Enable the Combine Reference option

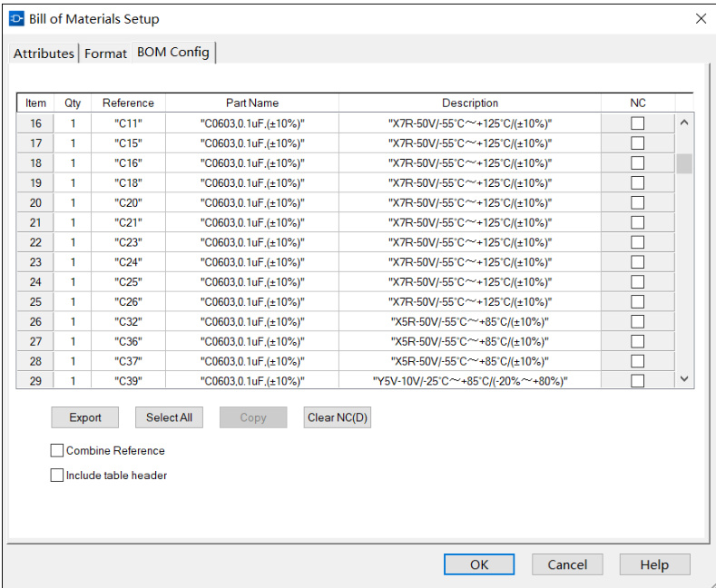tap(57, 450)
